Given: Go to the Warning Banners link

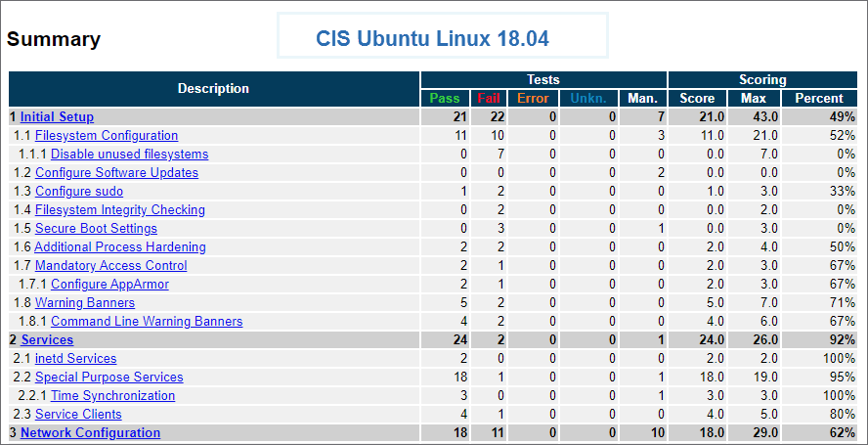Looking at the screenshot, I should coord(85,302).
